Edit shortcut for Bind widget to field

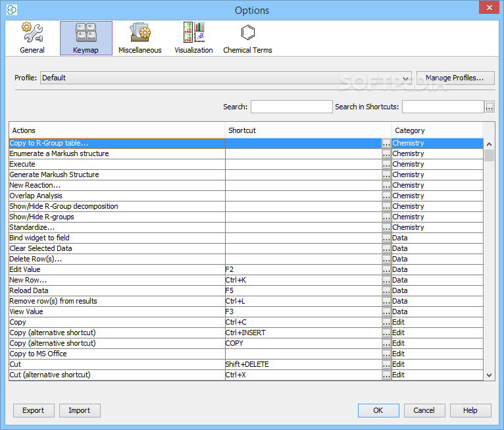[386, 238]
